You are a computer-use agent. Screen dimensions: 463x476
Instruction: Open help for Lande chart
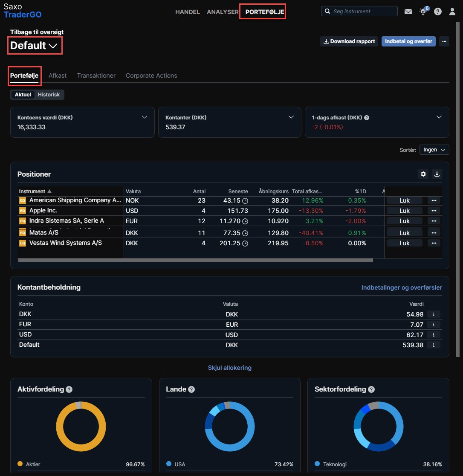[x=191, y=389]
